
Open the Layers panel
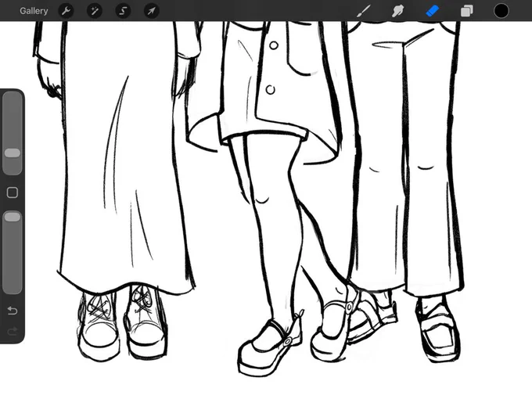click(466, 11)
